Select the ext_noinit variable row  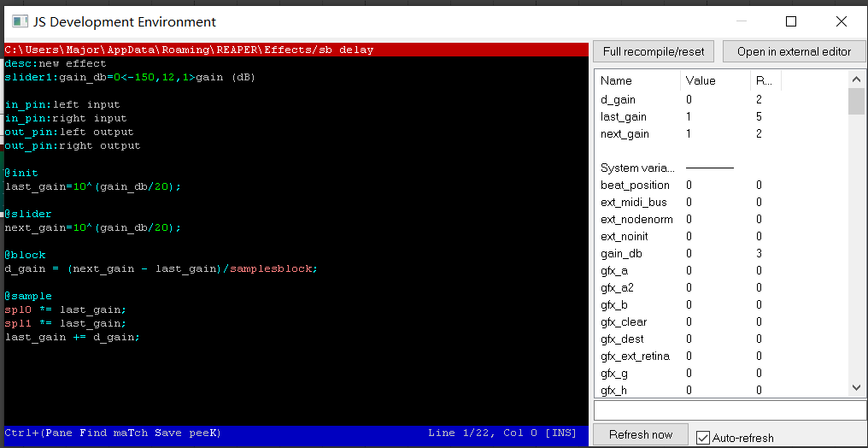[x=721, y=237]
